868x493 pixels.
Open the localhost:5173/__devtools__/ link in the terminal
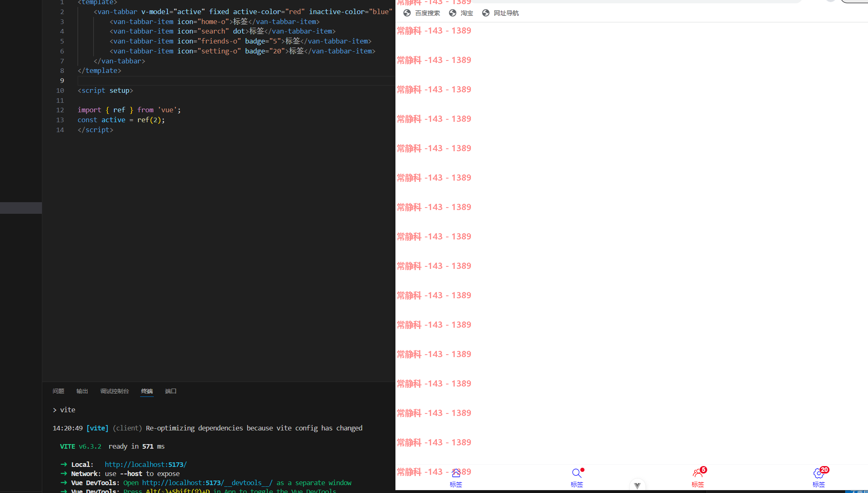[207, 483]
